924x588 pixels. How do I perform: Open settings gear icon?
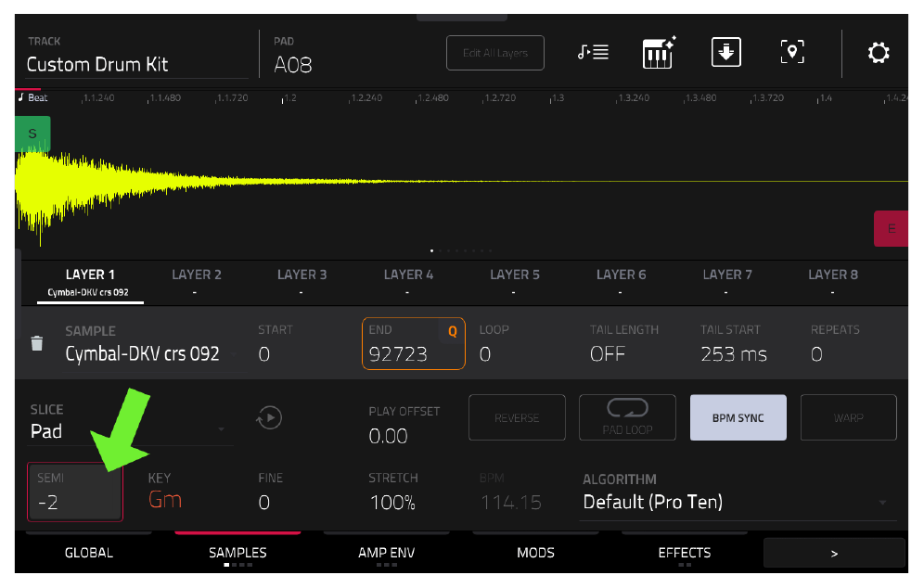click(x=878, y=53)
